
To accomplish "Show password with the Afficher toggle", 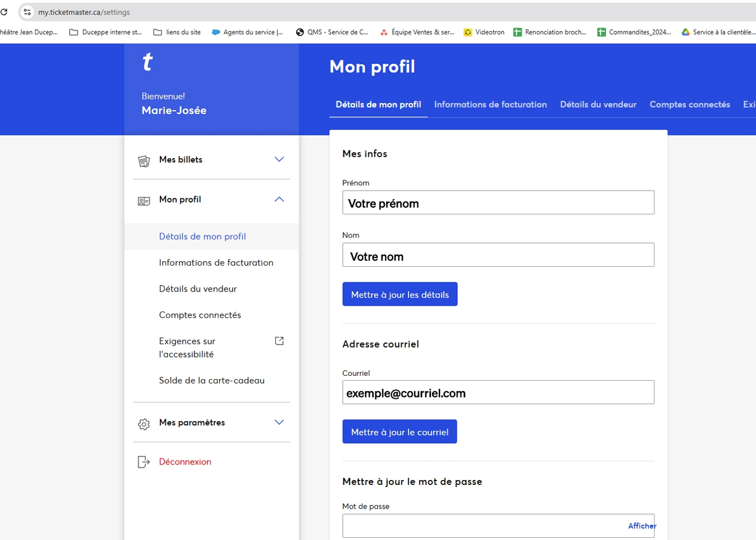I will click(x=641, y=525).
